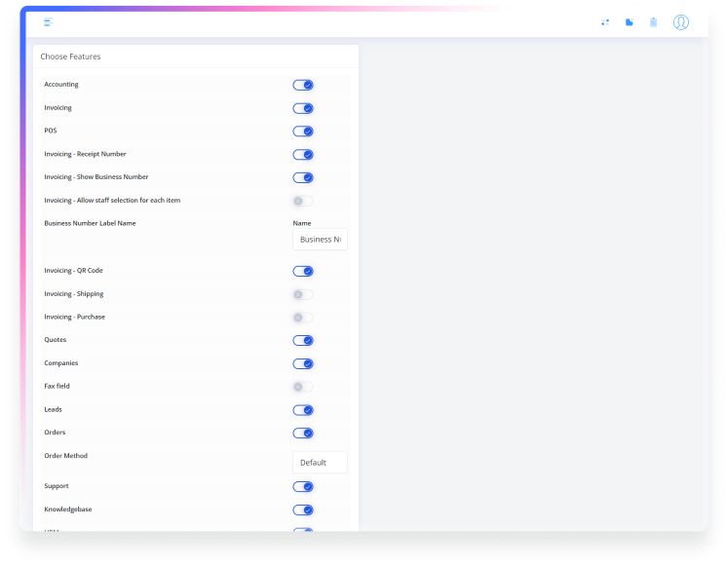Enable the Fax field switch
The image size is (728, 565).
303,387
